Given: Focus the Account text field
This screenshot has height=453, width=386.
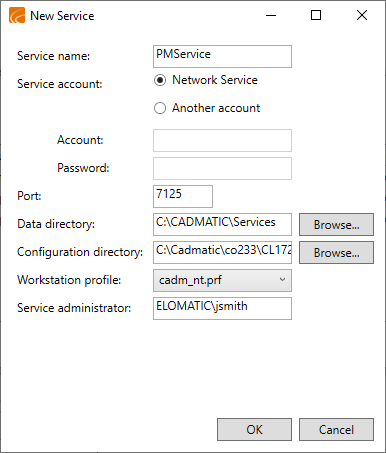Looking at the screenshot, I should tap(222, 140).
